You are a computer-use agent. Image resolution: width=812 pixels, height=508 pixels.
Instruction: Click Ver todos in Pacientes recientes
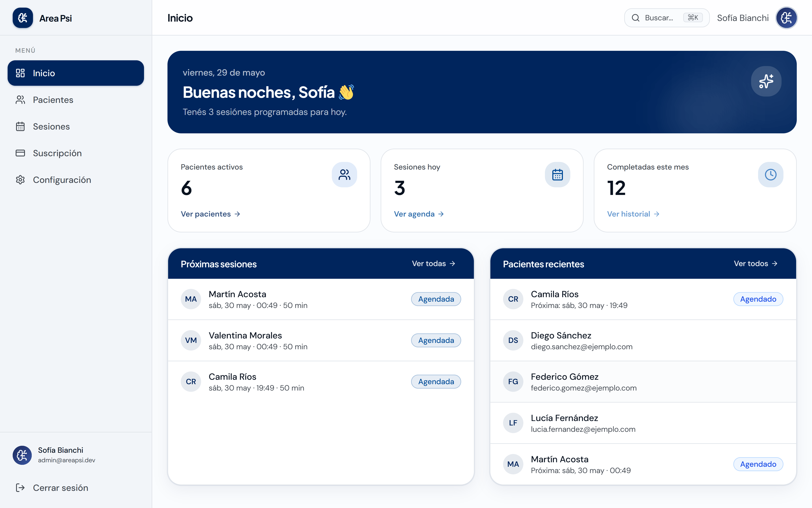click(755, 263)
